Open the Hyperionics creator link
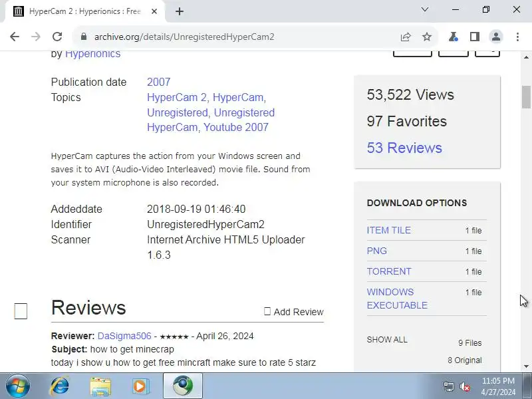 point(92,54)
